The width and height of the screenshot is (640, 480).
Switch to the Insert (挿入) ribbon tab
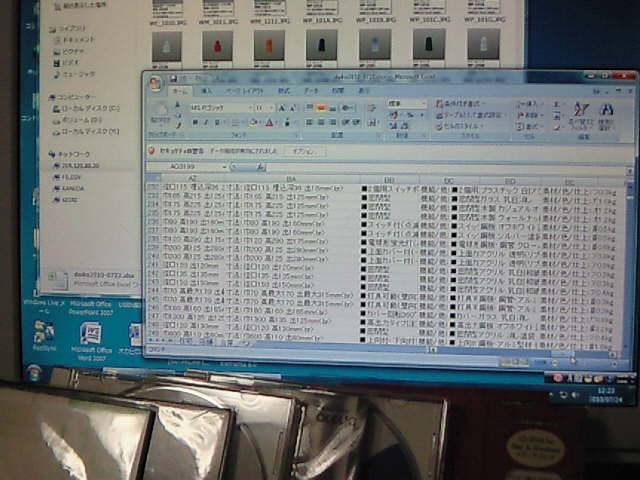point(207,91)
